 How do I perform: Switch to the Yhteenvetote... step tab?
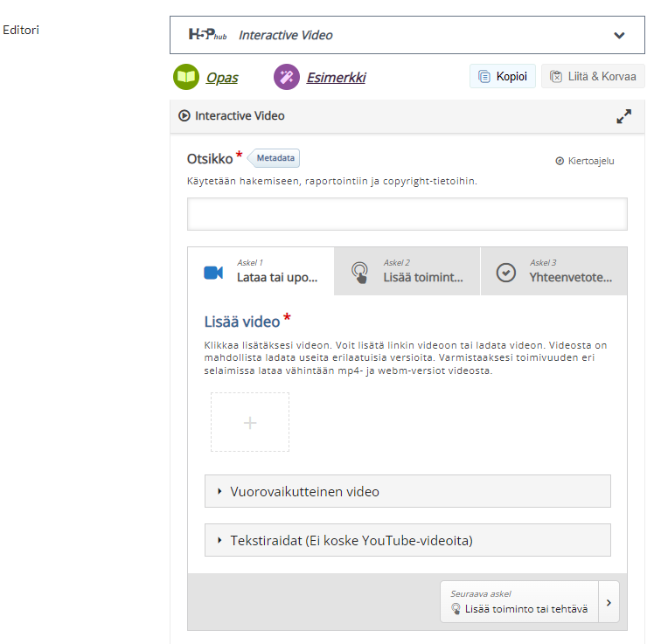(554, 272)
